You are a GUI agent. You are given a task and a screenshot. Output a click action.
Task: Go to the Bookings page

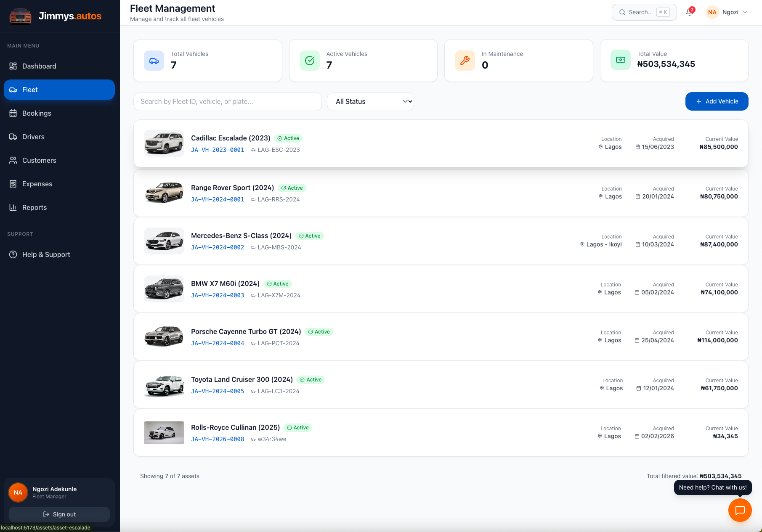[x=37, y=113]
